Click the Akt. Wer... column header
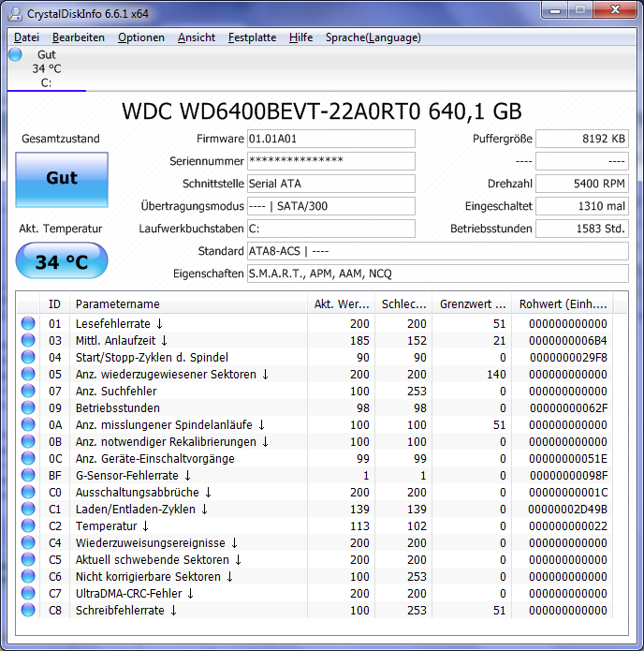 341,304
